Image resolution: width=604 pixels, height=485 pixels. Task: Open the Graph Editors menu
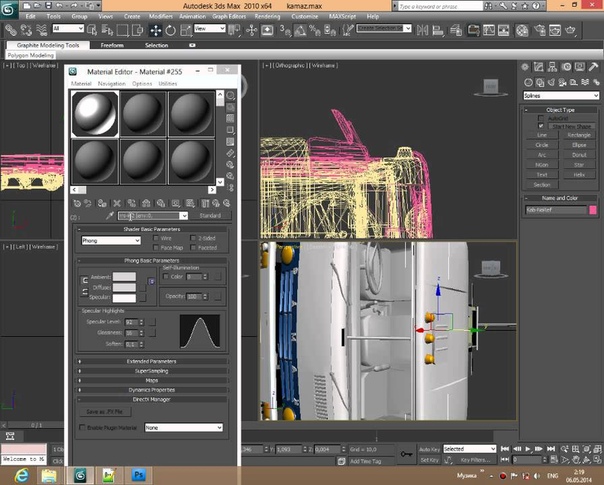[229, 17]
